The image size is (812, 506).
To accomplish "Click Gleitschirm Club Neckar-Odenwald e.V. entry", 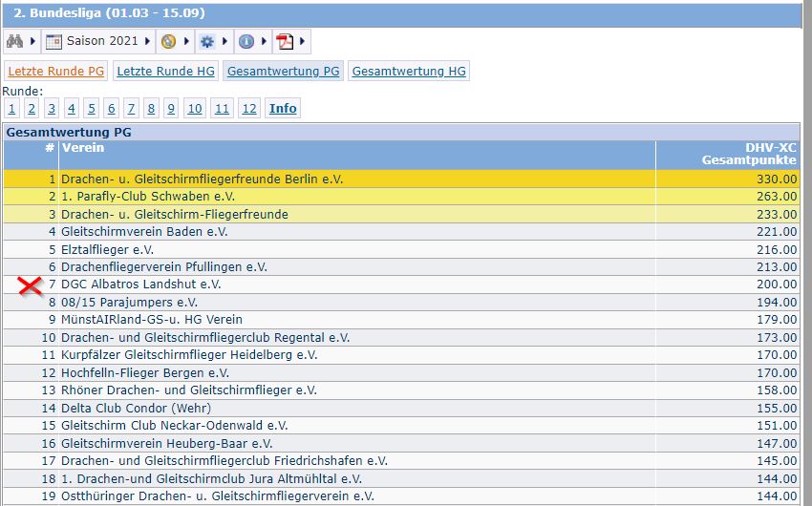I will pyautogui.click(x=175, y=426).
